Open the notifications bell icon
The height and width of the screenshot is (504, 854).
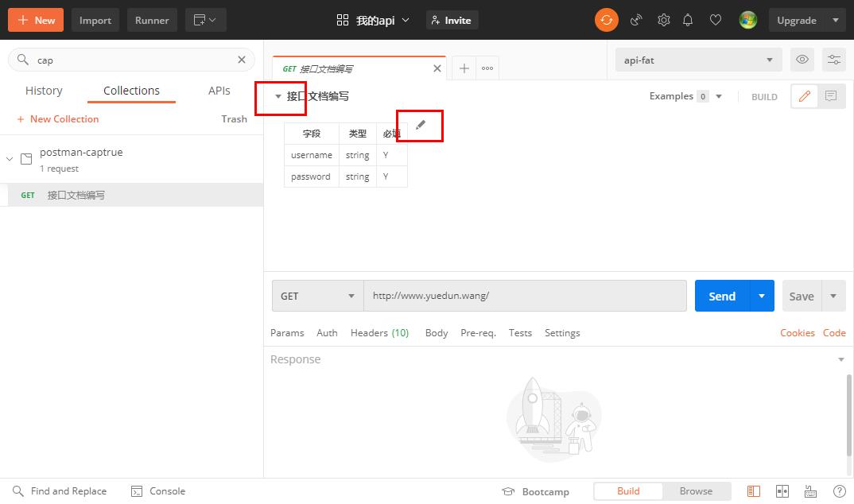689,20
